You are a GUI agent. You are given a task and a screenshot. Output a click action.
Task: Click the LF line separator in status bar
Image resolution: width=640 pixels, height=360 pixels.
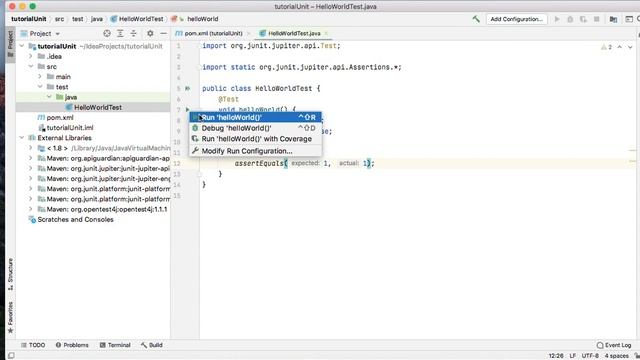pos(572,356)
